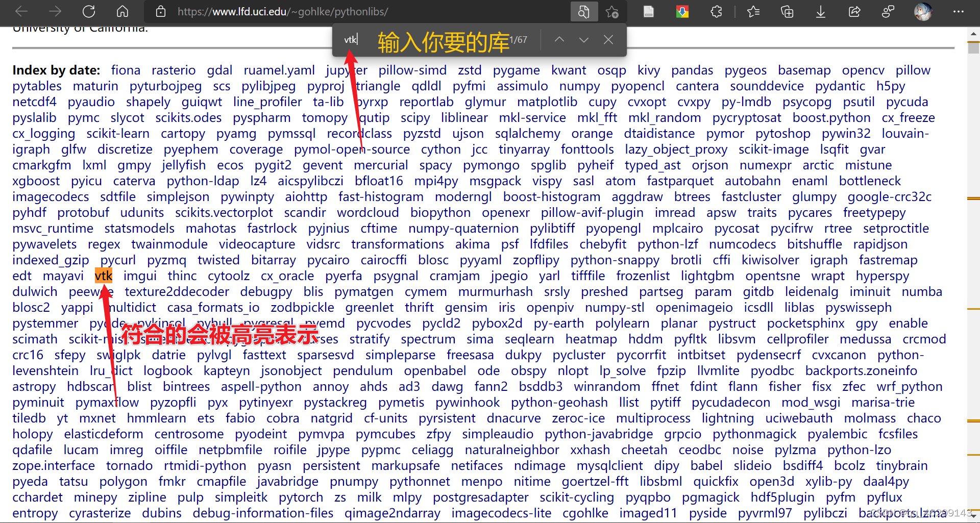This screenshot has width=980, height=523.
Task: Open the gdal link
Action: 219,70
